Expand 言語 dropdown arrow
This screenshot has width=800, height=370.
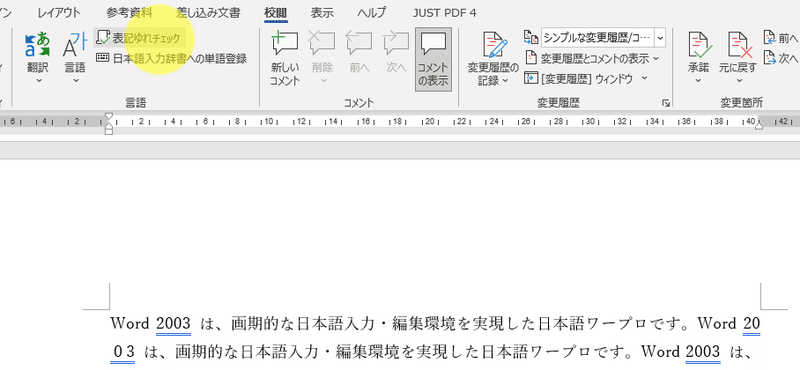point(75,81)
